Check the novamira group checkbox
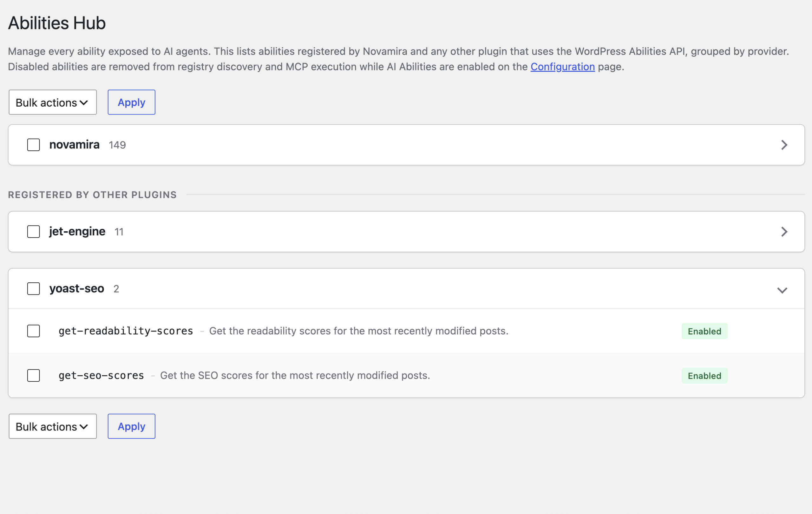Image resolution: width=812 pixels, height=514 pixels. pyautogui.click(x=33, y=145)
